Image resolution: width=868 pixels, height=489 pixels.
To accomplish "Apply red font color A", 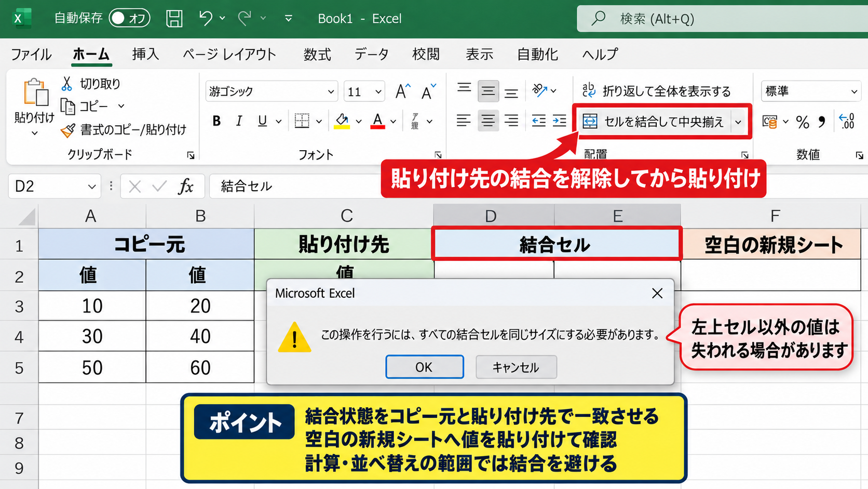I will tap(378, 121).
